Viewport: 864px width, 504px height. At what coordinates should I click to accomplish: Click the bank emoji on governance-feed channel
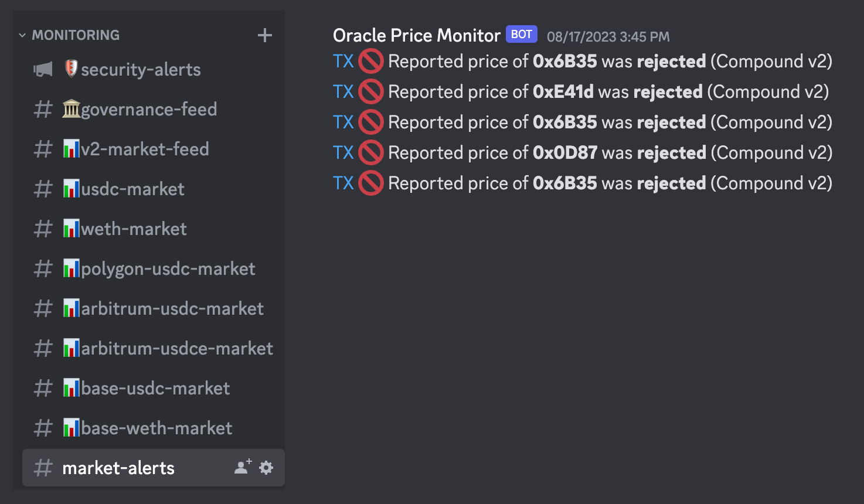tap(70, 108)
